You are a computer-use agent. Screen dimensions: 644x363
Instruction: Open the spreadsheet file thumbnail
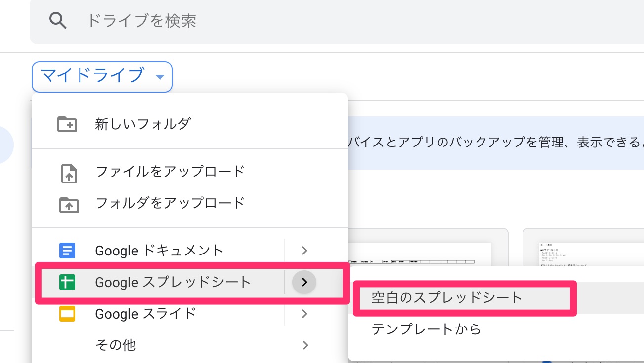pos(420,254)
